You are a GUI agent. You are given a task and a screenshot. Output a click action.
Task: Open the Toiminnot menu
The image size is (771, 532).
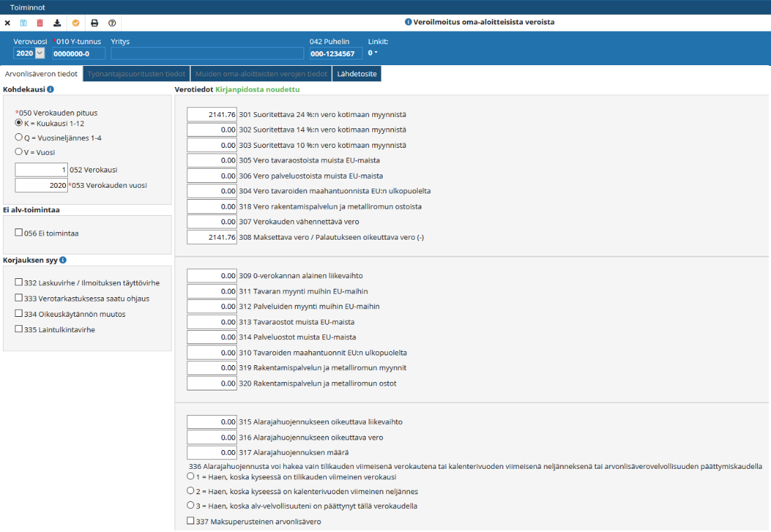27,6
